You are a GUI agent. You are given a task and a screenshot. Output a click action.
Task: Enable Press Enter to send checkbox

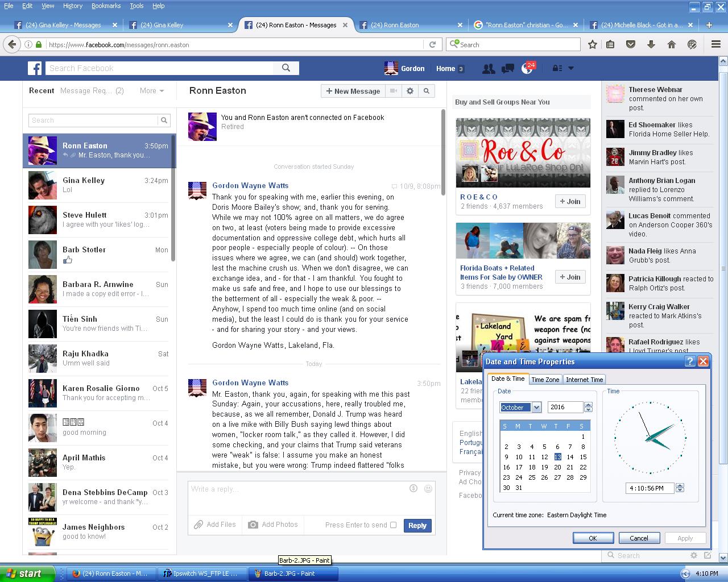coord(393,525)
